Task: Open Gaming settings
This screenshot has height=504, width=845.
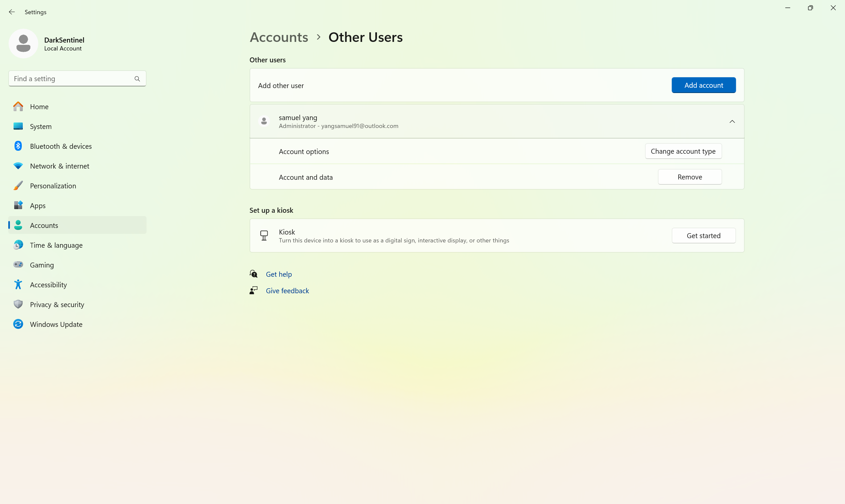Action: (78, 265)
